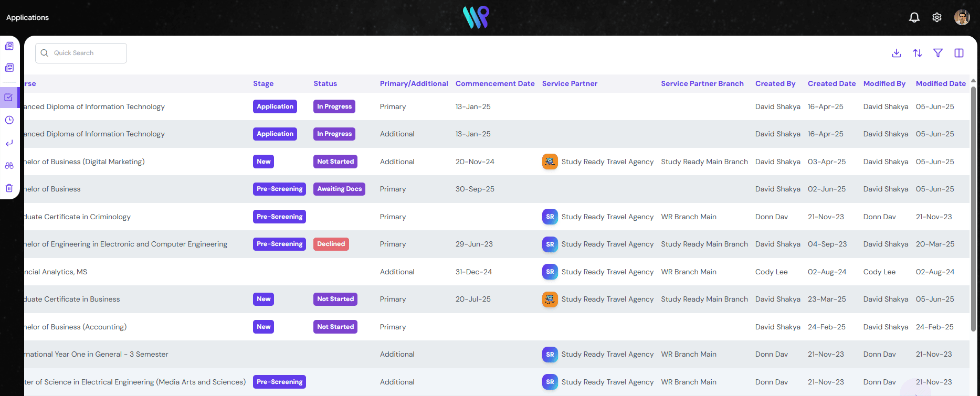Open the notifications bell

(x=914, y=17)
